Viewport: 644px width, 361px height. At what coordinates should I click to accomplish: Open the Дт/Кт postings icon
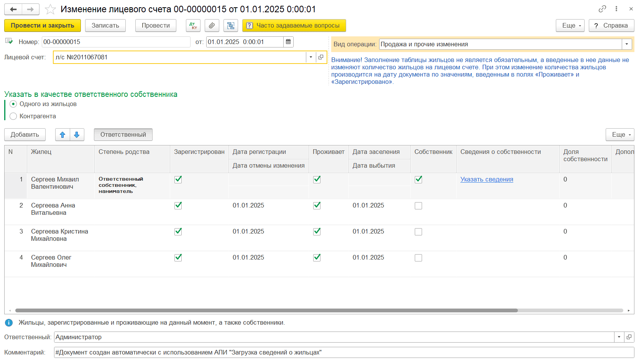point(193,26)
